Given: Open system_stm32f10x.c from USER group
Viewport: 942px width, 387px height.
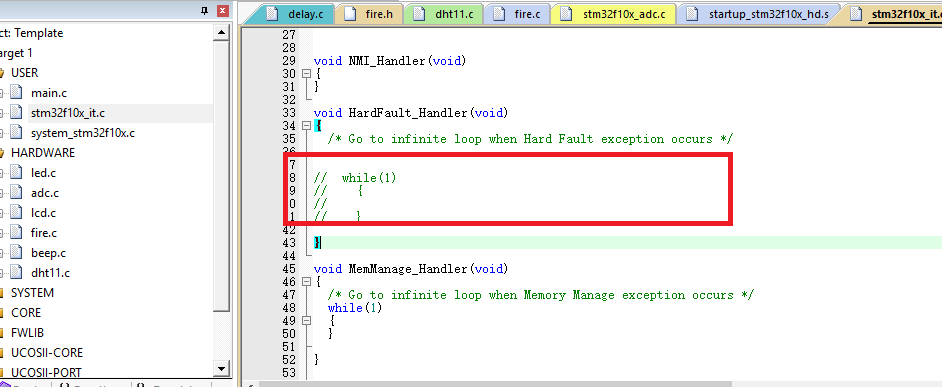Looking at the screenshot, I should pos(82,133).
